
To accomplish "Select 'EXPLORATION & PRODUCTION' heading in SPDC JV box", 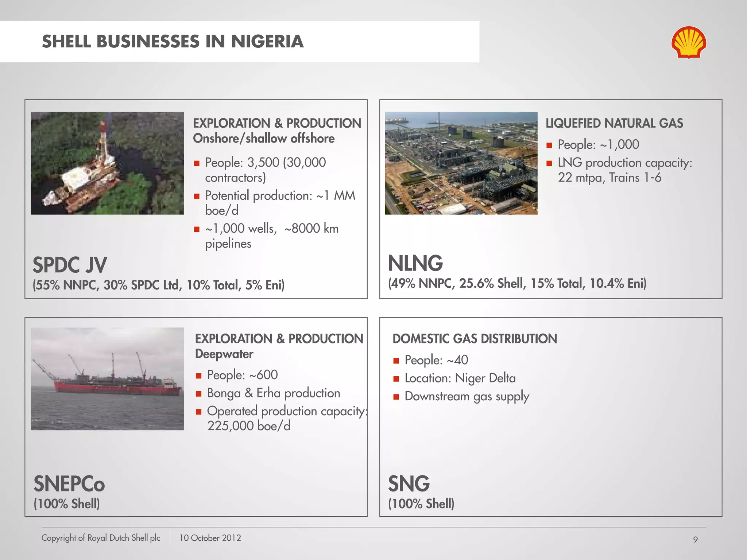I will pos(277,123).
